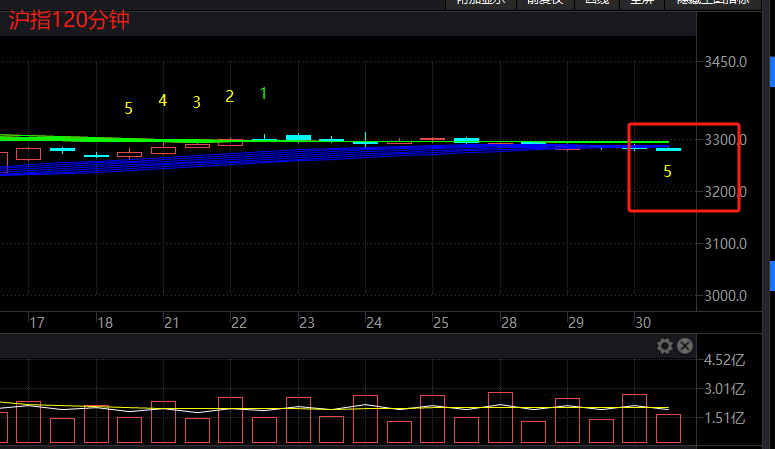Viewport: 775px width, 449px height.
Task: Select date 24 on time axis
Action: (x=374, y=323)
